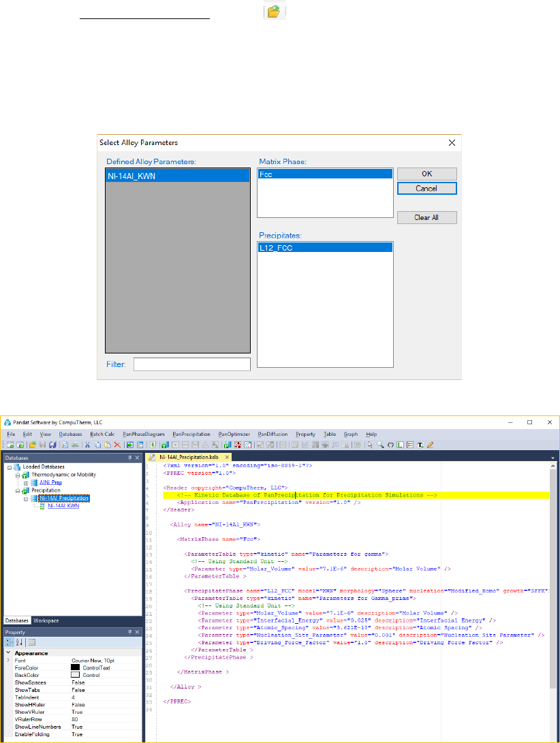Click the ForeColor black color swatch
This screenshot has height=743, width=560.
point(76,667)
